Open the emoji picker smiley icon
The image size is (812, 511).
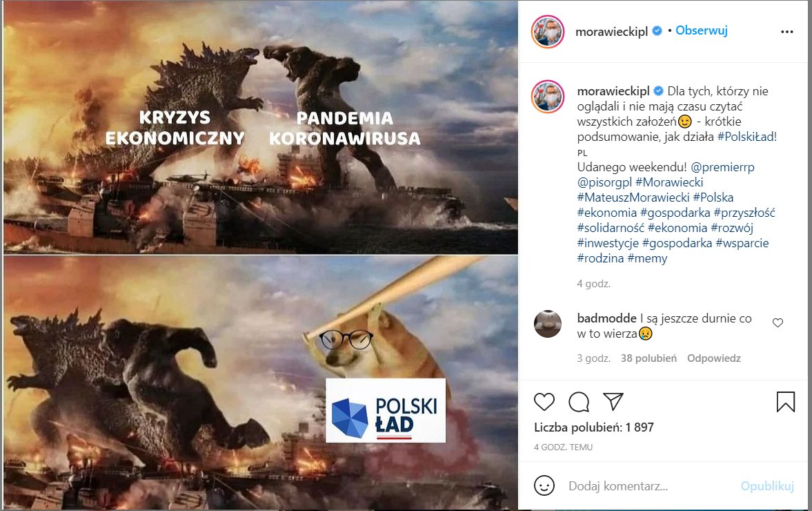click(x=544, y=485)
